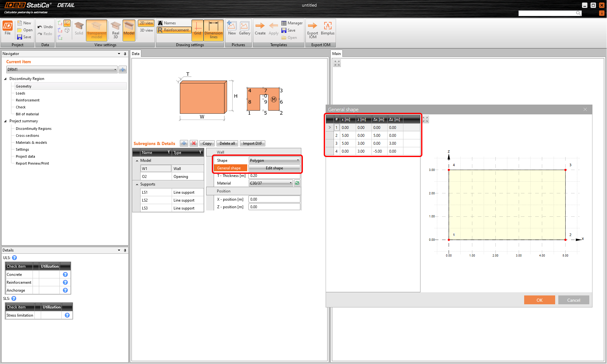This screenshot has height=364, width=607.
Task: Expand the Discontinuity Region tree item
Action: click(x=7, y=78)
